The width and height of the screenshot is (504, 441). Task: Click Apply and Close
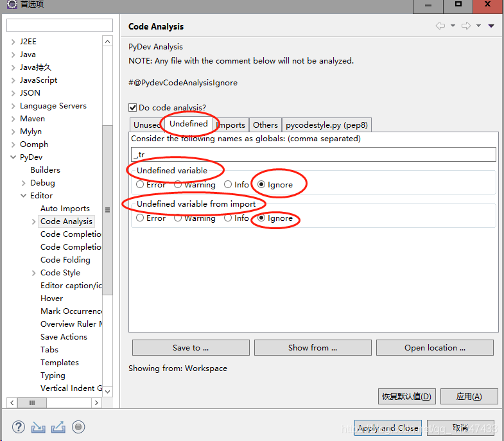(x=388, y=428)
